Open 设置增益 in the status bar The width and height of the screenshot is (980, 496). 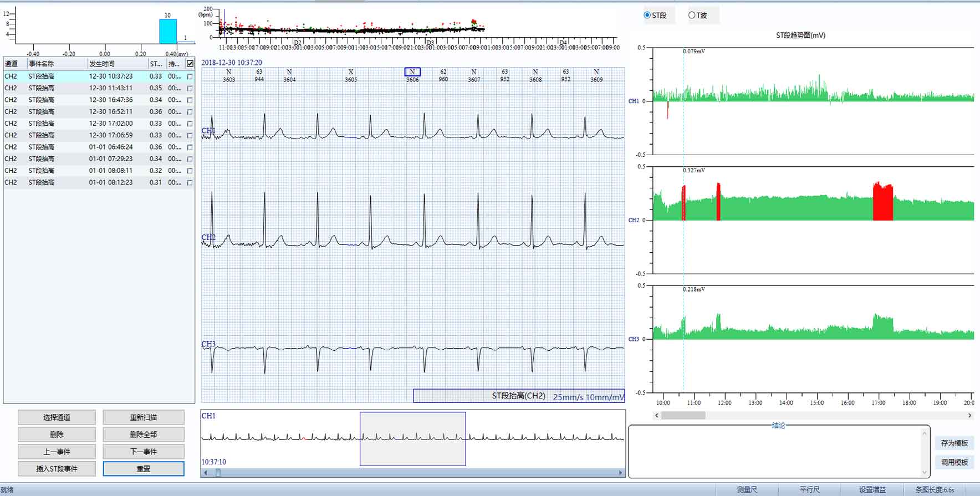pos(872,490)
